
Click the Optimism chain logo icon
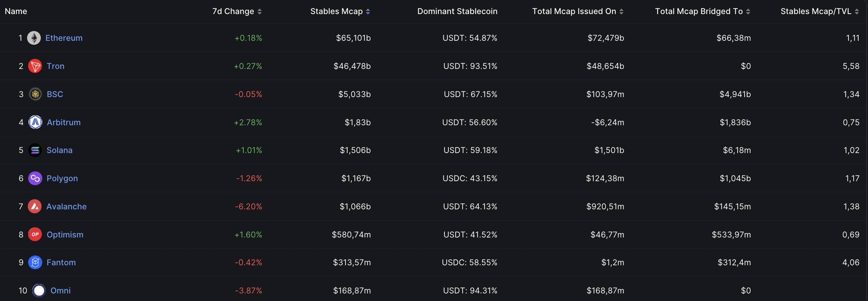tap(35, 235)
